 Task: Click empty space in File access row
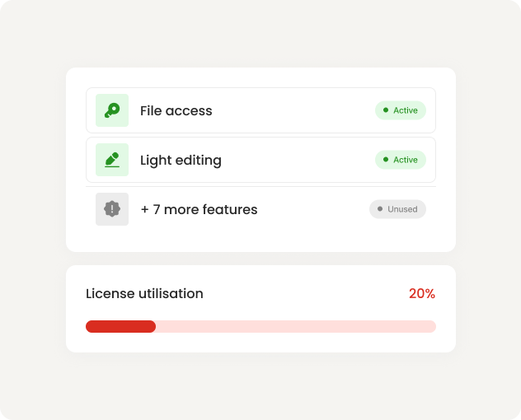coord(293,110)
